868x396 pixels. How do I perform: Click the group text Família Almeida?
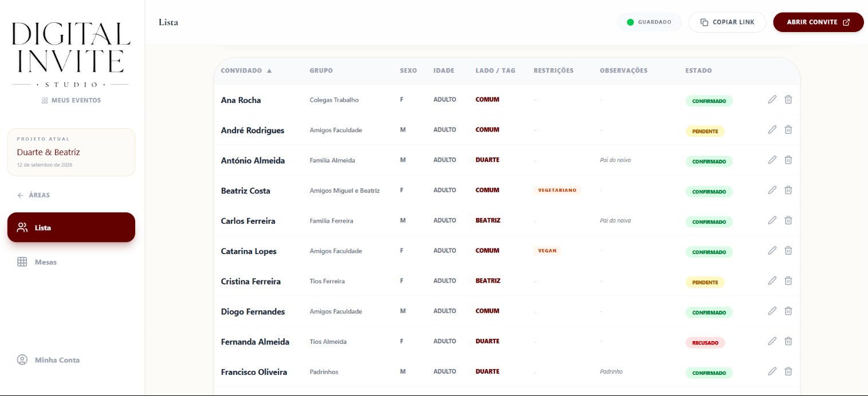[x=332, y=160]
